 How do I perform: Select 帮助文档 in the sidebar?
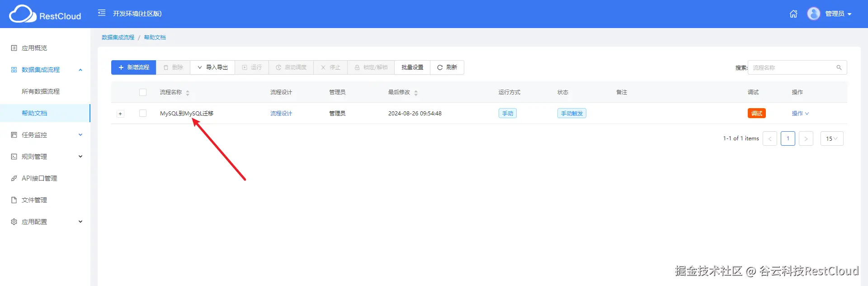(45, 113)
